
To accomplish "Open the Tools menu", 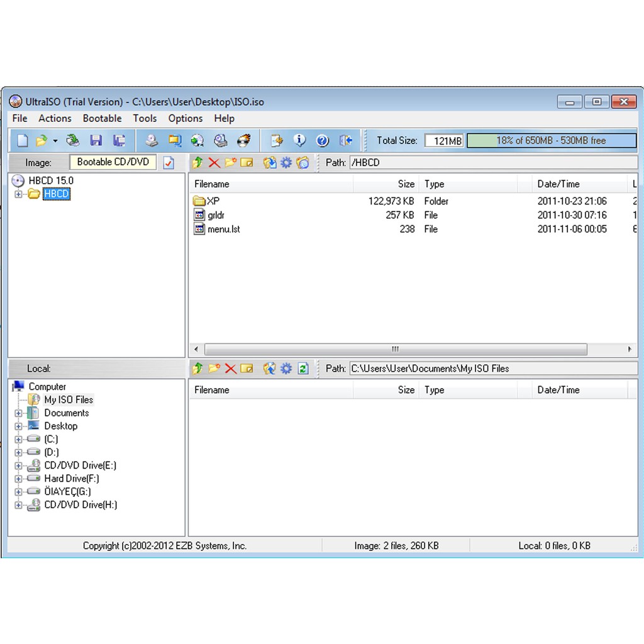I will point(145,118).
